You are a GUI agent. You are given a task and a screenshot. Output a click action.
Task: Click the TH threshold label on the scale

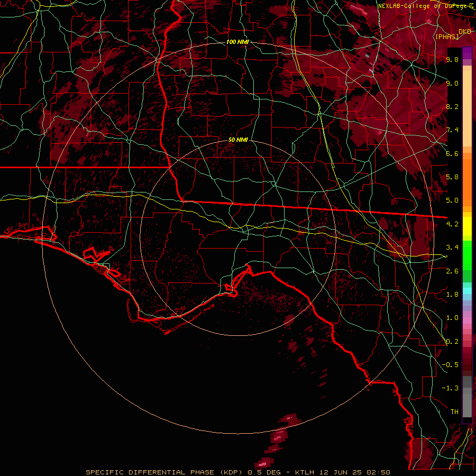pyautogui.click(x=454, y=412)
